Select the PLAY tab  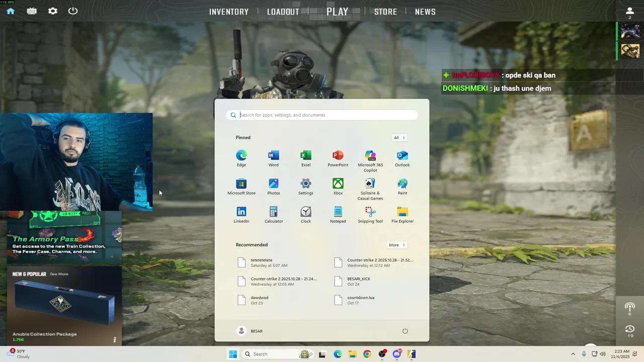337,12
